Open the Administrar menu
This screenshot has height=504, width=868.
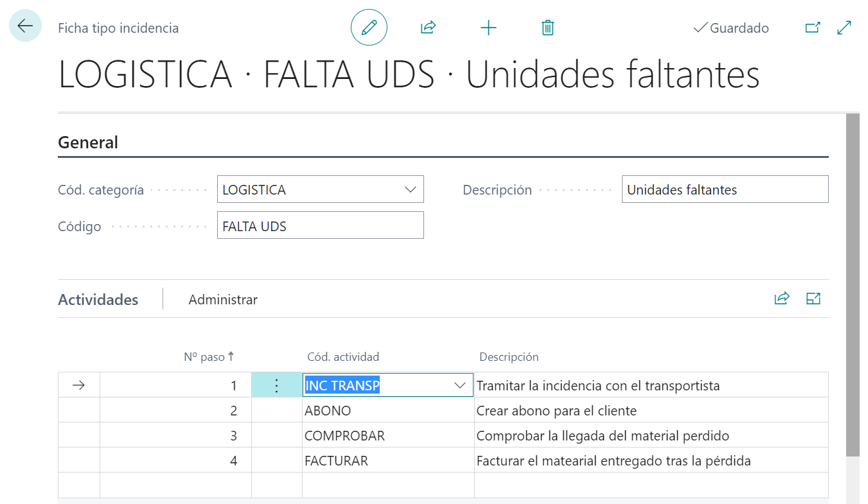223,300
